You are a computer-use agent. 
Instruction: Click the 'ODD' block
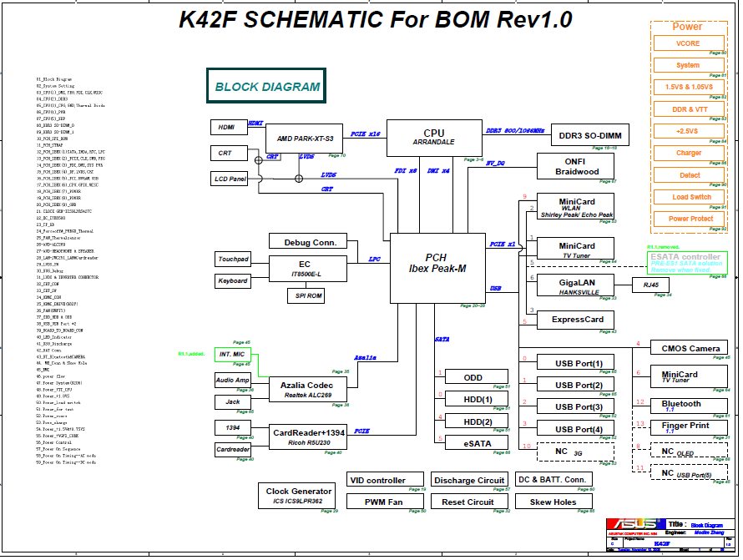tap(476, 377)
